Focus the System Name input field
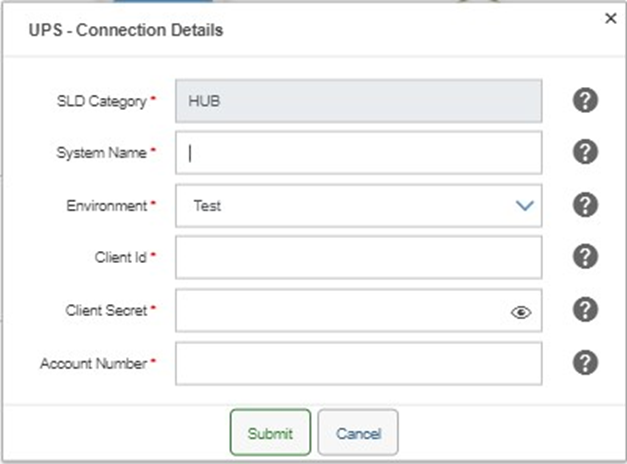This screenshot has height=464, width=627. pyautogui.click(x=358, y=153)
